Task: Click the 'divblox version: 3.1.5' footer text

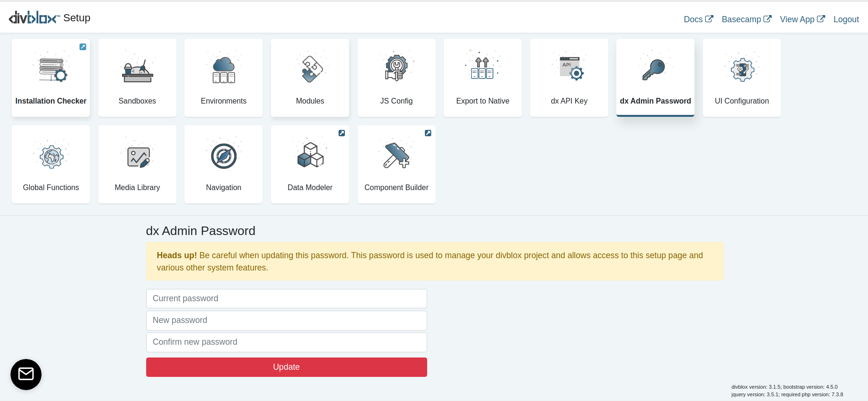Action: click(x=756, y=387)
